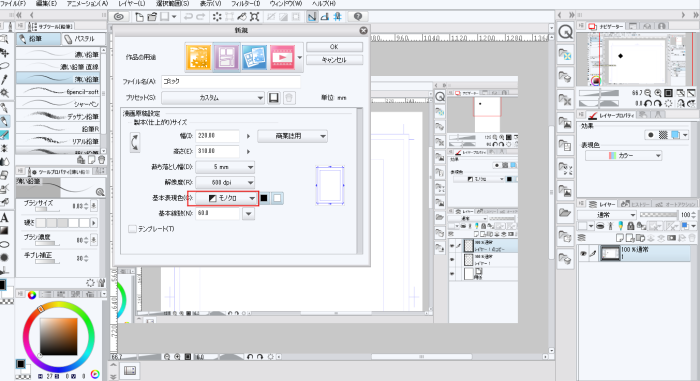
Task: Open the ヘルプ(H) menu
Action: pos(324,4)
